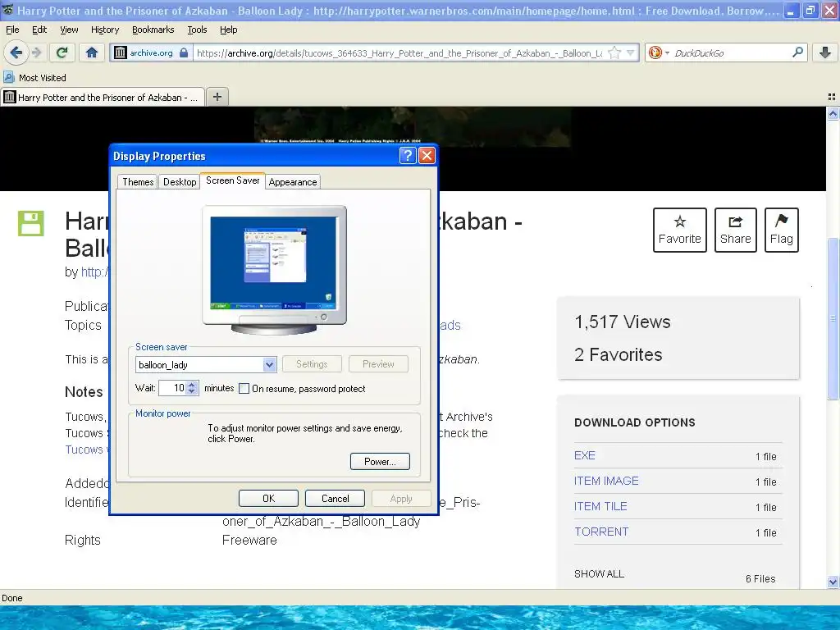840x630 pixels.
Task: Click the '1,517 Views' text
Action: click(623, 322)
